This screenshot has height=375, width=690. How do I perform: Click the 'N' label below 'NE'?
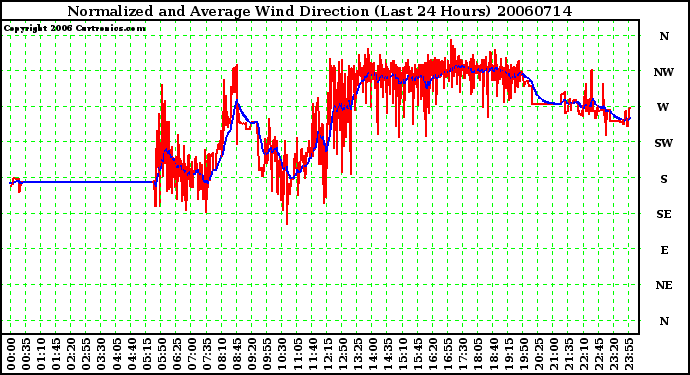coord(664,321)
